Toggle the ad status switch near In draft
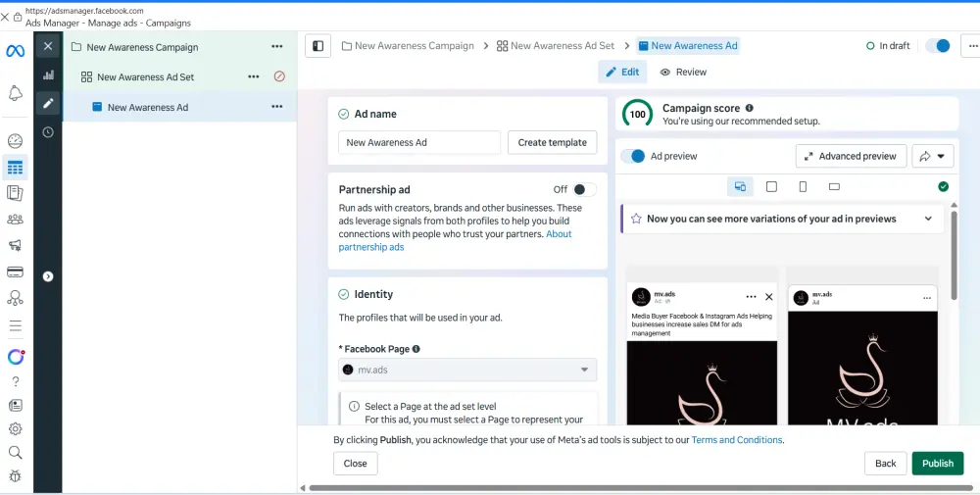The image size is (980, 495). (x=938, y=46)
